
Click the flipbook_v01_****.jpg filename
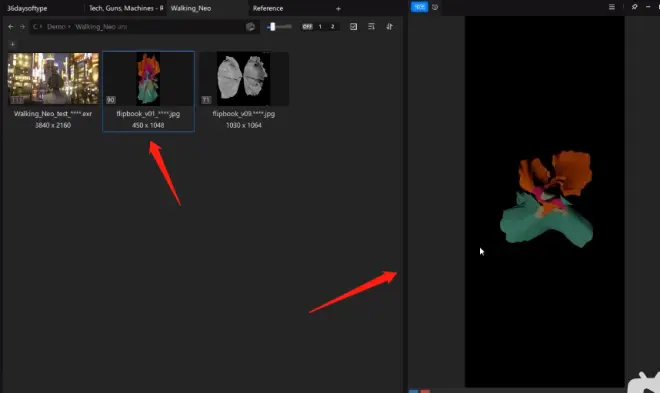click(x=148, y=114)
